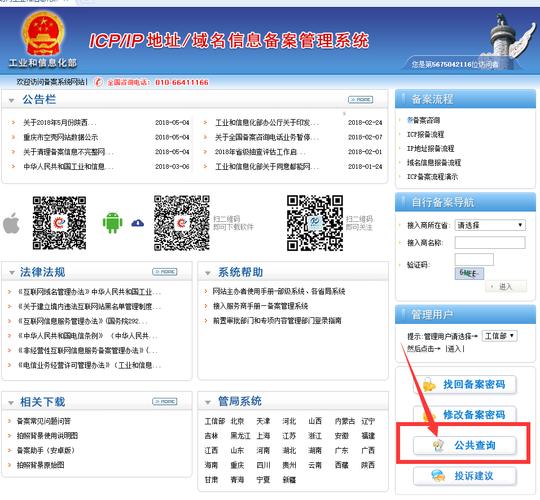Viewport: 540px width, 500px height.
Task: Open the 拍照背景原始图 download
Action: pyautogui.click(x=40, y=465)
